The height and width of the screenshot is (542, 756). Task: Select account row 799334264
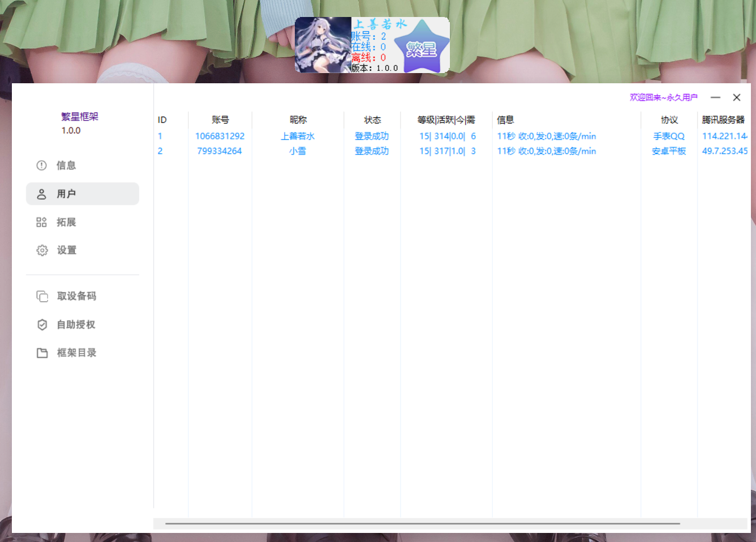click(x=452, y=151)
